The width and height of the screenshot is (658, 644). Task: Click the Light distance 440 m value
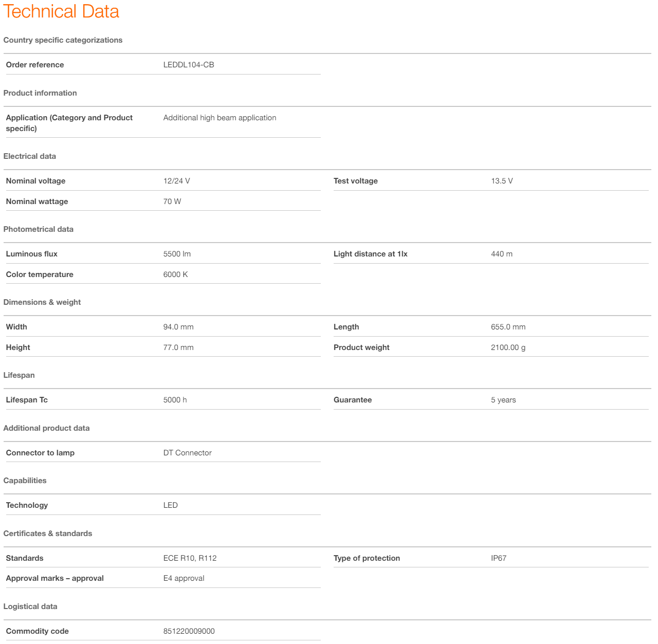[x=501, y=254]
